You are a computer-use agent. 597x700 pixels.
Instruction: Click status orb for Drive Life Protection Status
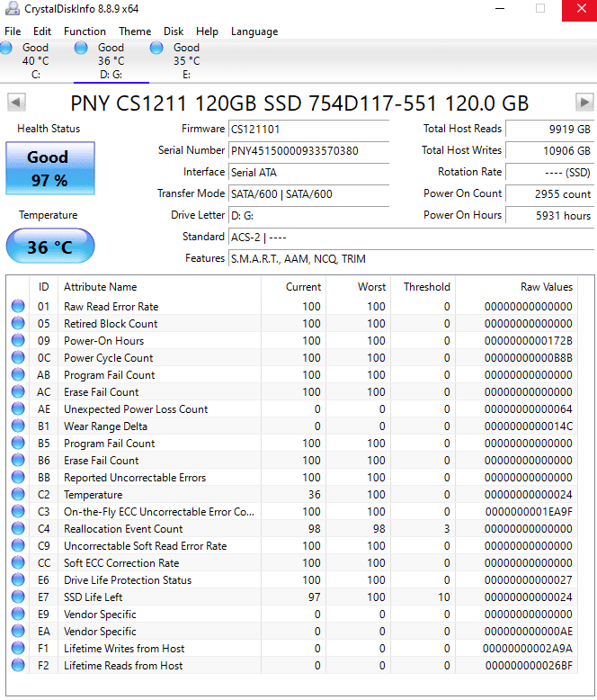(18, 580)
